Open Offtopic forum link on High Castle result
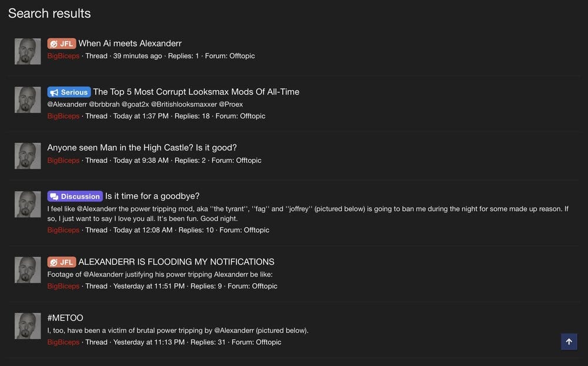Viewport: 588px width, 366px height. coord(249,160)
